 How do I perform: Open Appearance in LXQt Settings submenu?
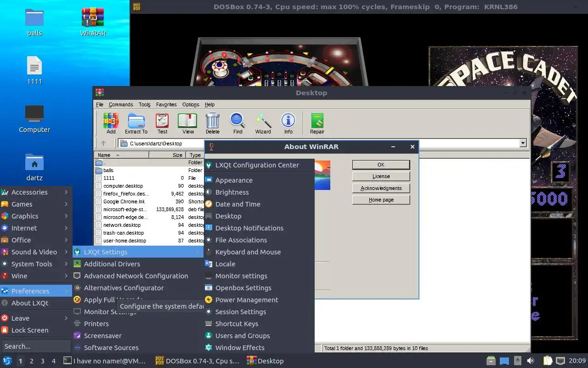coord(259,180)
